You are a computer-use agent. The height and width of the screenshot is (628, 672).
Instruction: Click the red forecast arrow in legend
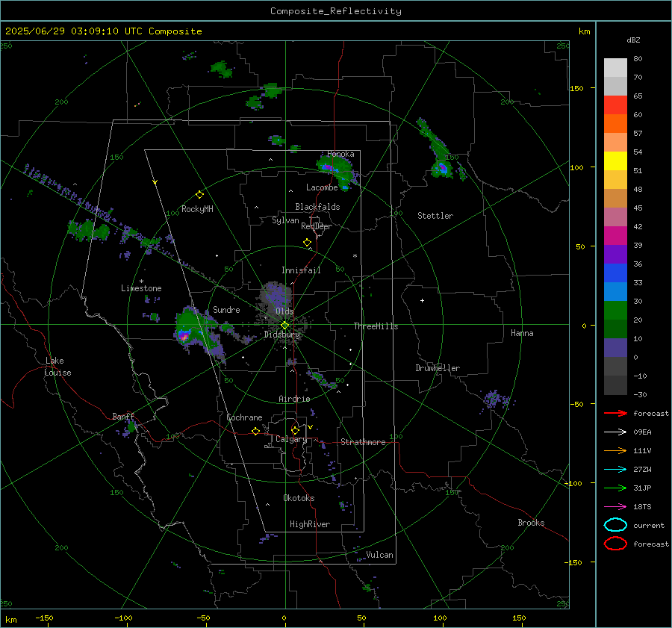point(615,413)
